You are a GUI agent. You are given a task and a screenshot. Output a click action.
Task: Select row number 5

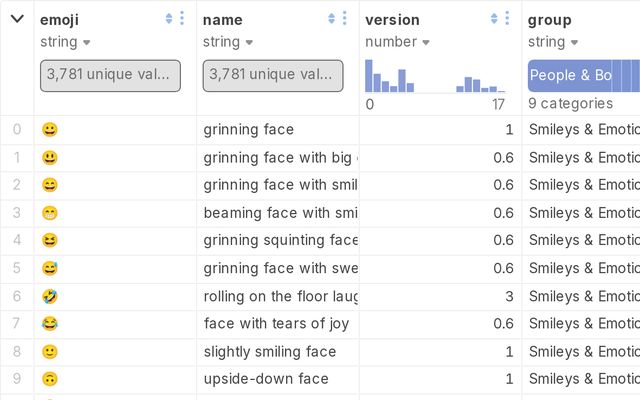tap(17, 268)
